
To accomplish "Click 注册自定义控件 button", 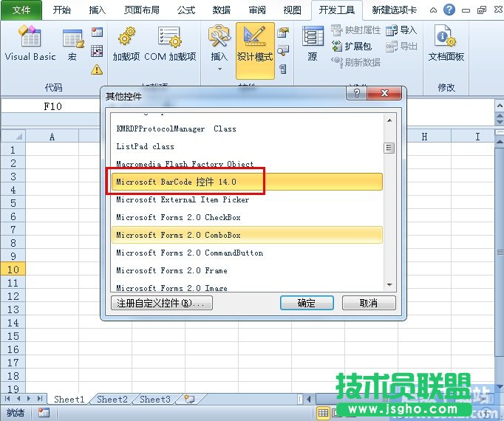I will point(162,303).
